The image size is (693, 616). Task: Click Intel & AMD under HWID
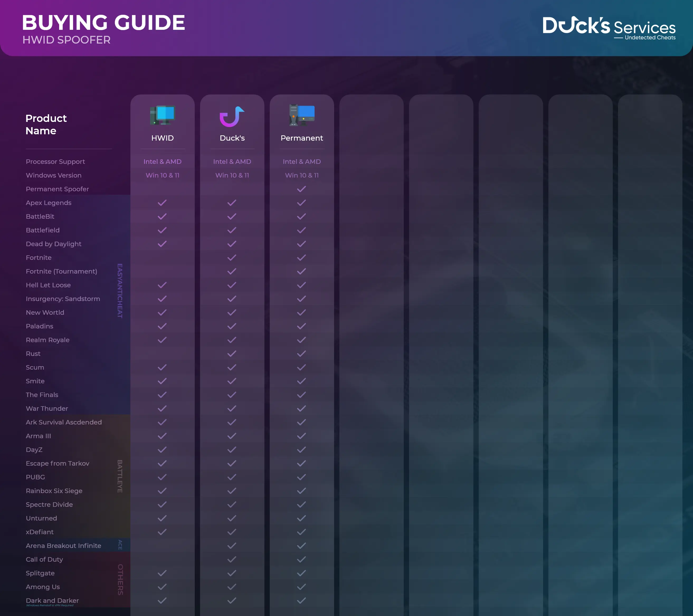point(162,162)
